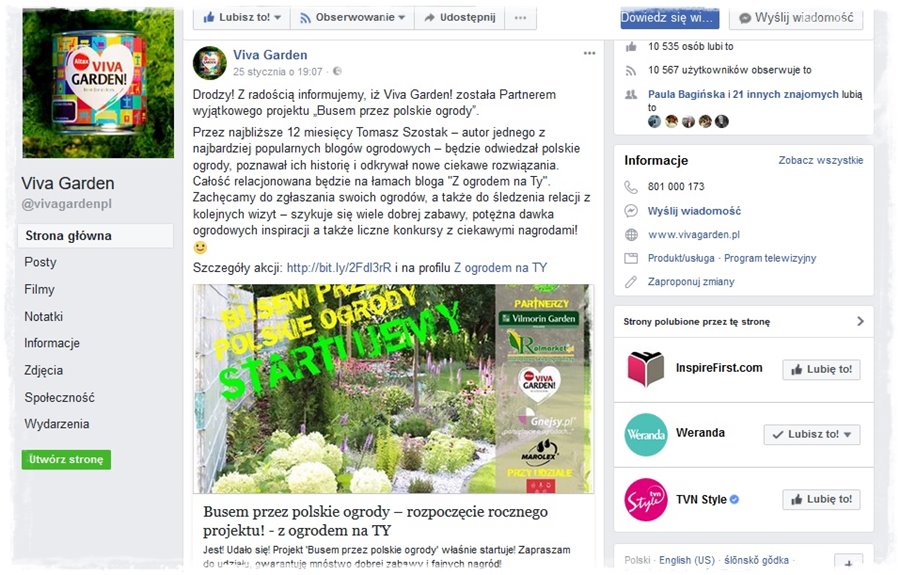Viewport: 900px width, 575px height.
Task: Click the TVN Style page logo
Action: point(646,499)
